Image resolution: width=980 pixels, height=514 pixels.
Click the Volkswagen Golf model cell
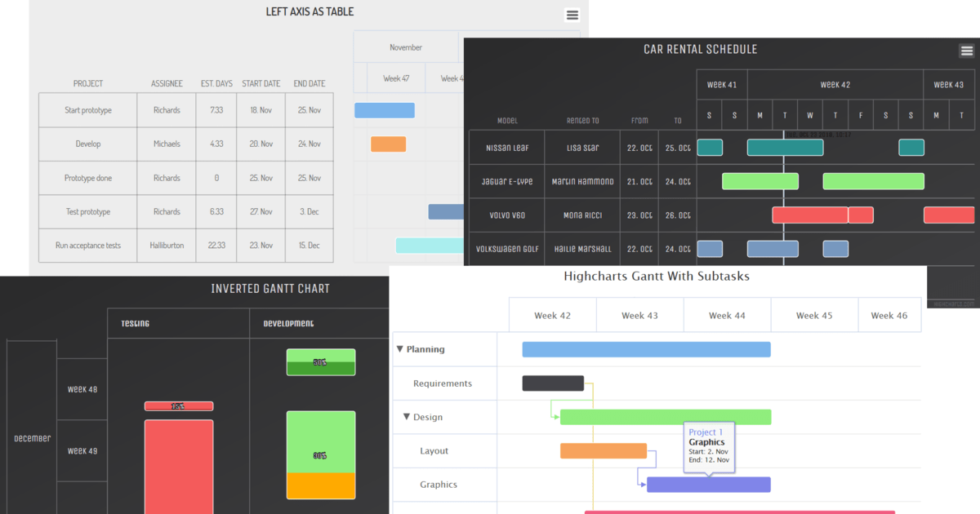(507, 249)
